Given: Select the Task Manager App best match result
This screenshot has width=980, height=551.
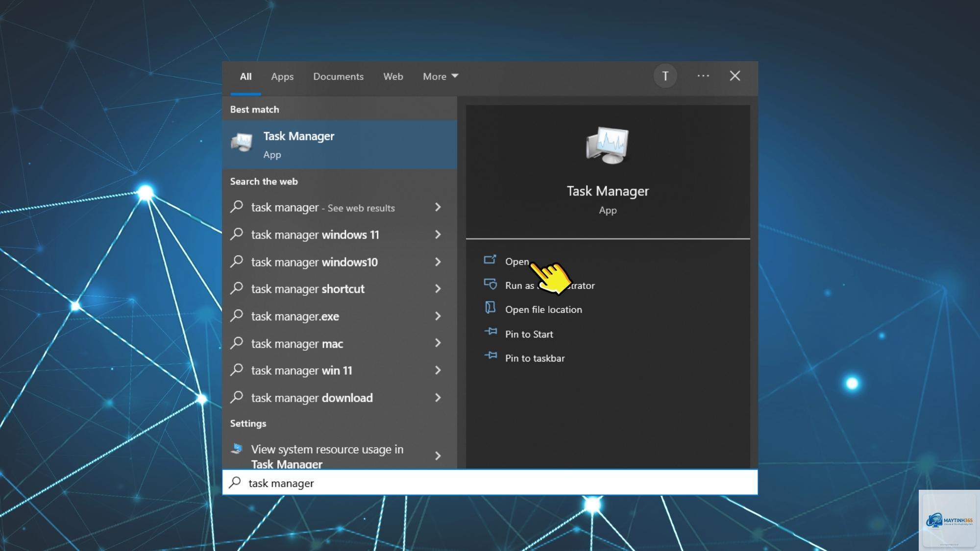Looking at the screenshot, I should (x=340, y=144).
